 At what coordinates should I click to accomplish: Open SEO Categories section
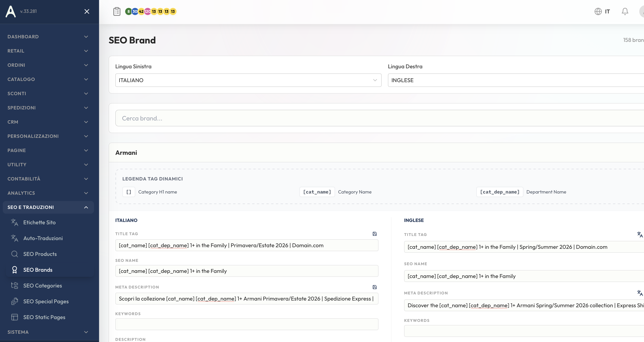(50, 286)
